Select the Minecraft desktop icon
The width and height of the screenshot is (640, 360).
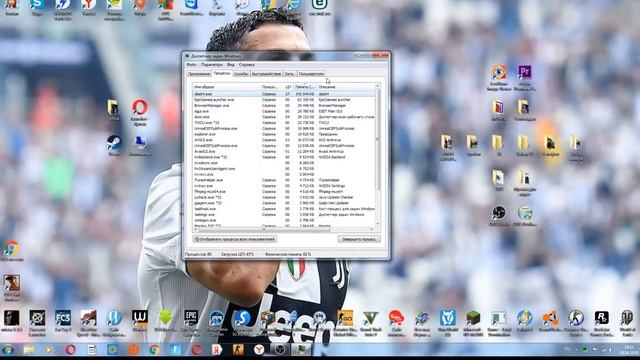click(473, 323)
